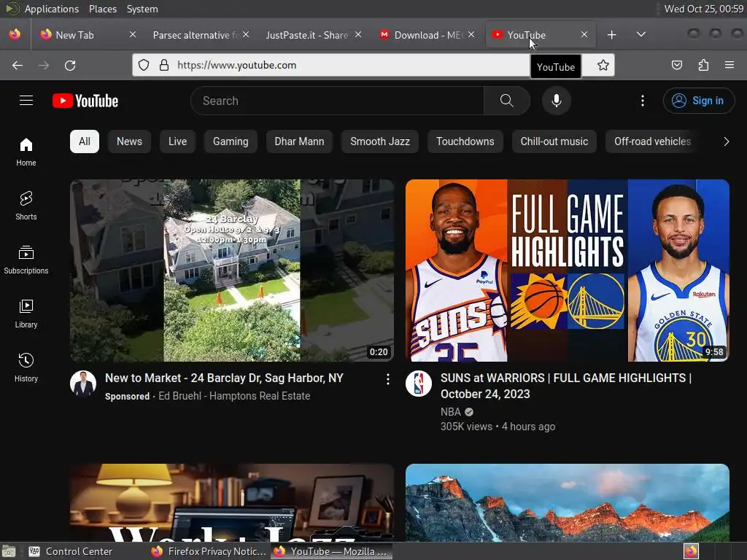Click show desktop icon in bottom panel
The height and width of the screenshot is (560, 747).
[9, 551]
